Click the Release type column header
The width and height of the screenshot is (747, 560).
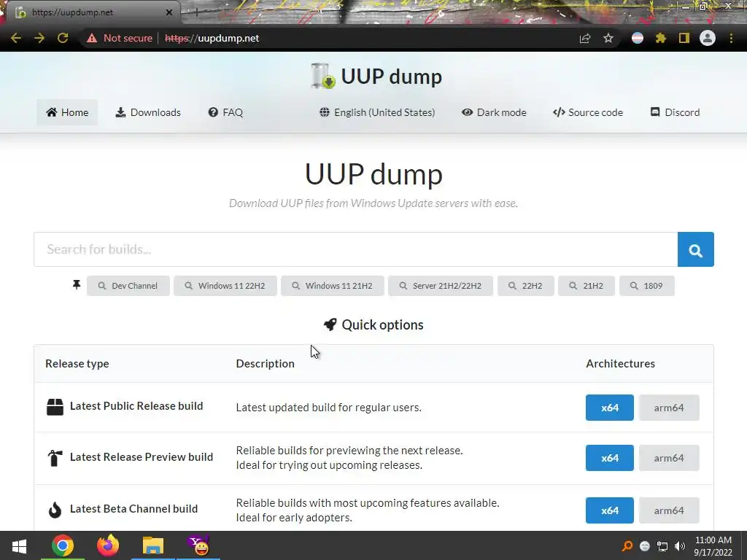point(77,363)
